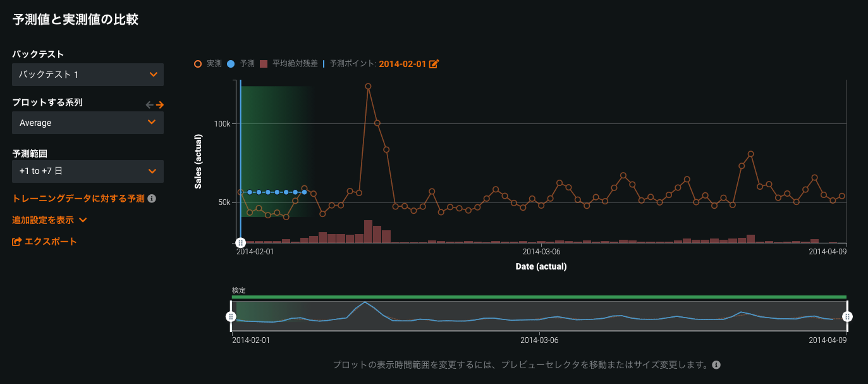Image resolution: width=868 pixels, height=384 pixels.
Task: Click the next series right arrow
Action: point(160,105)
